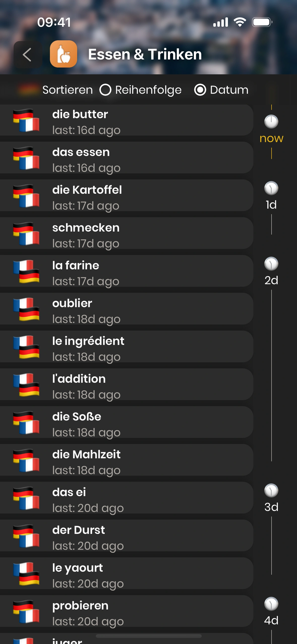Select the Datum sort radio button
Viewport: 297px width, 644px height.
(x=200, y=90)
